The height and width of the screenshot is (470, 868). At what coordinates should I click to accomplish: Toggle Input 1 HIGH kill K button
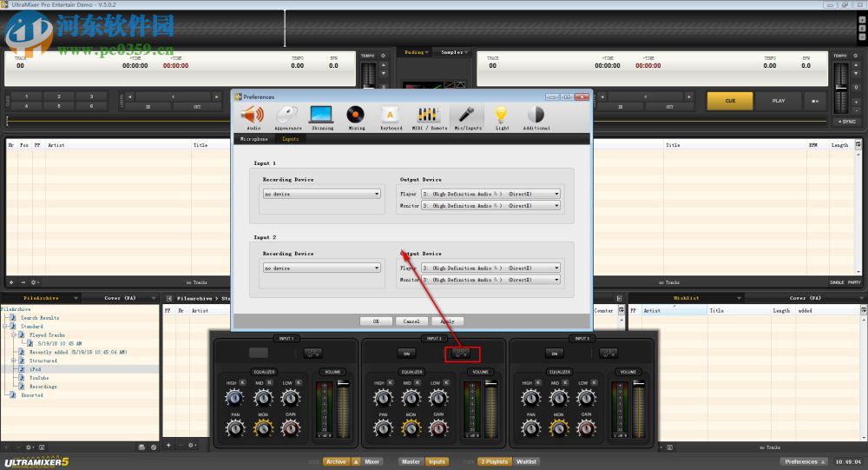point(242,382)
